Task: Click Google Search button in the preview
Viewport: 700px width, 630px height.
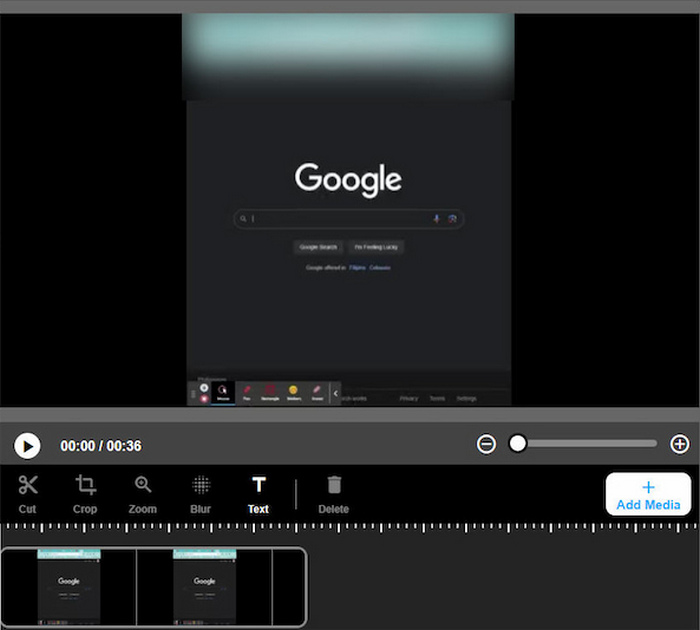Action: click(319, 247)
